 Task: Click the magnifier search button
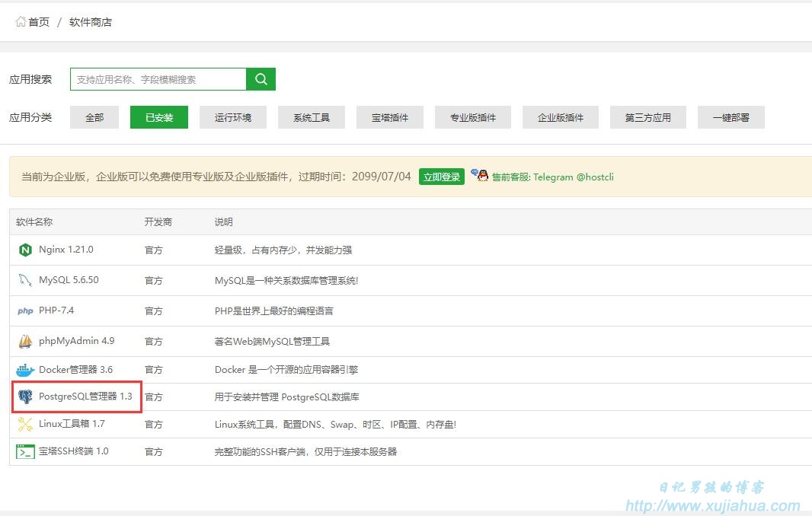pos(261,79)
